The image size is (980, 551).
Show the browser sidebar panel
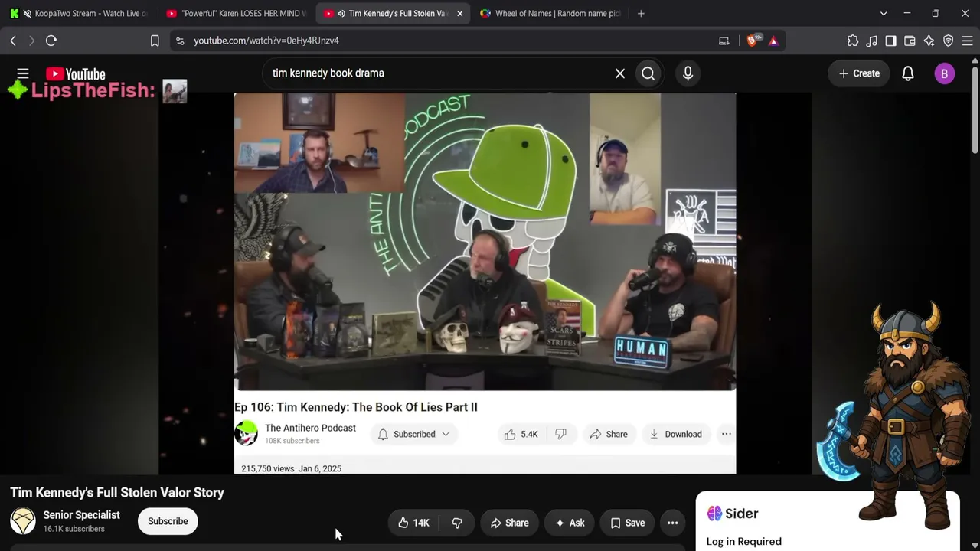890,41
